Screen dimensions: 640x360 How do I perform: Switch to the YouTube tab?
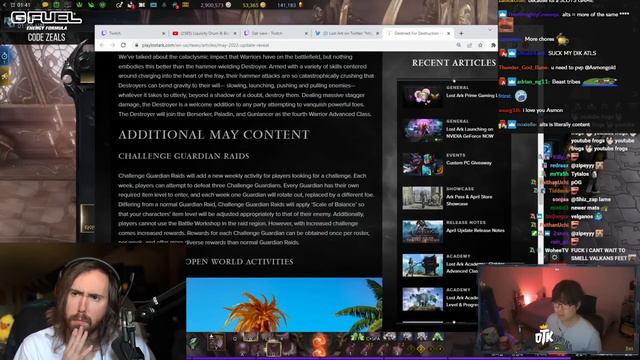point(204,33)
